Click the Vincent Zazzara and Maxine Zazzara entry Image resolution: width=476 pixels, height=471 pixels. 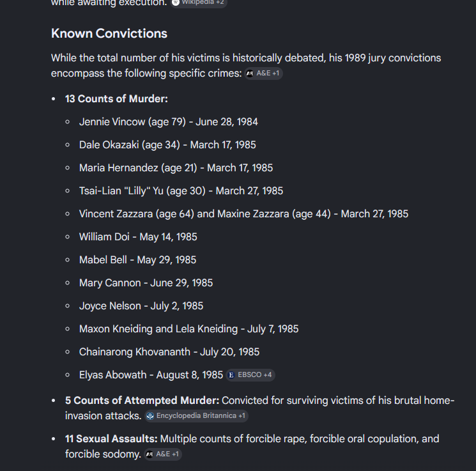click(244, 214)
